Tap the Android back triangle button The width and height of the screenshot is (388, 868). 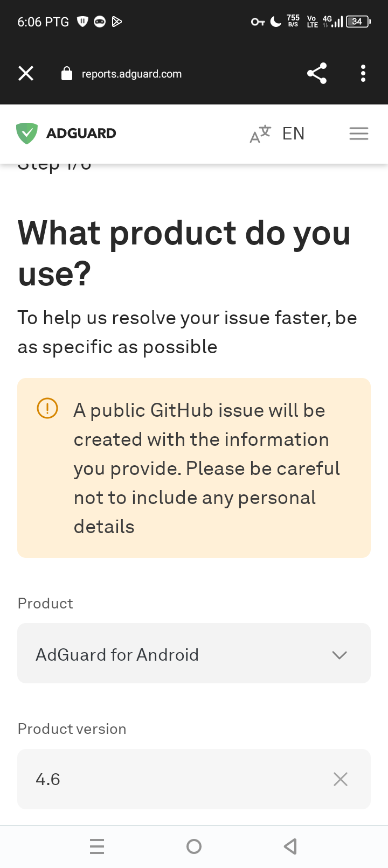point(290,846)
